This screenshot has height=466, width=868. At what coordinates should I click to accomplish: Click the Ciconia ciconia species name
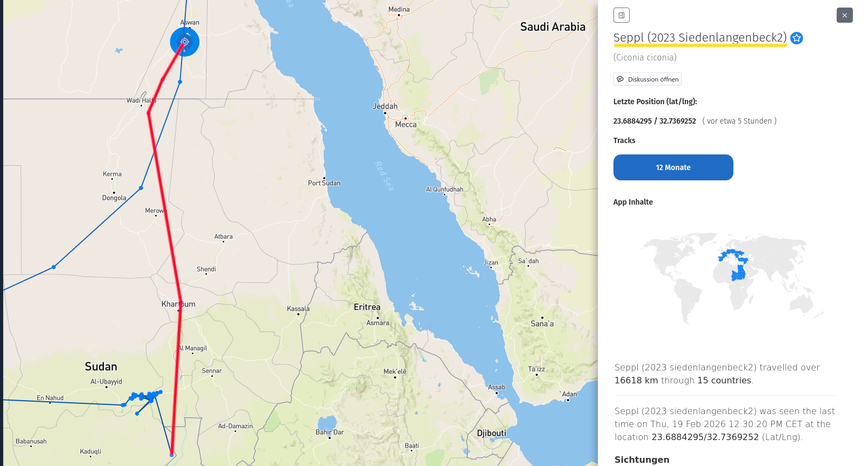[x=645, y=57]
